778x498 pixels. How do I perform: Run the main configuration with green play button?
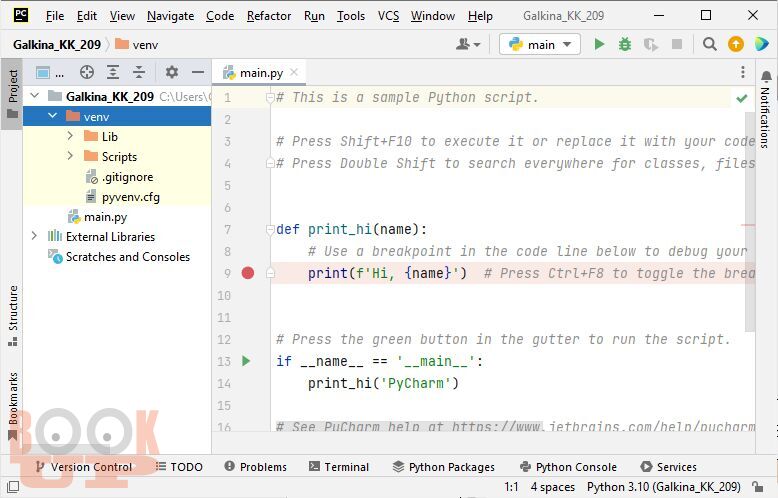[599, 45]
